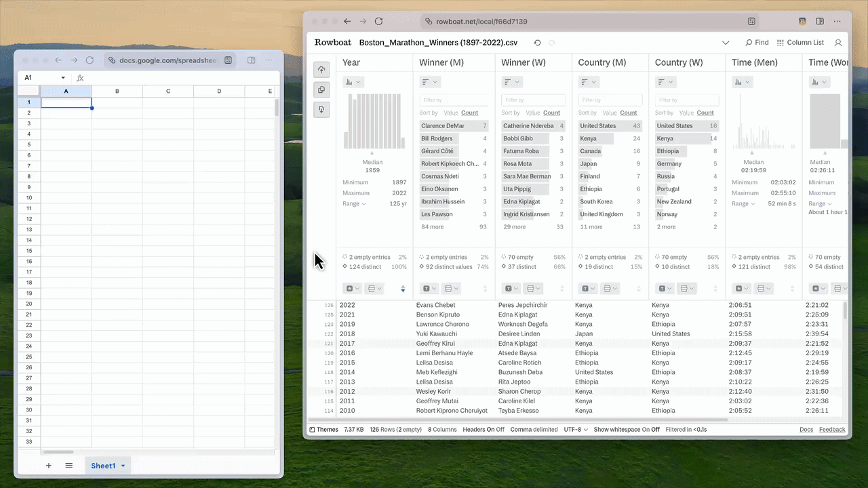Image resolution: width=868 pixels, height=488 pixels.
Task: Reload the Google Sheets browser window
Action: point(90,60)
